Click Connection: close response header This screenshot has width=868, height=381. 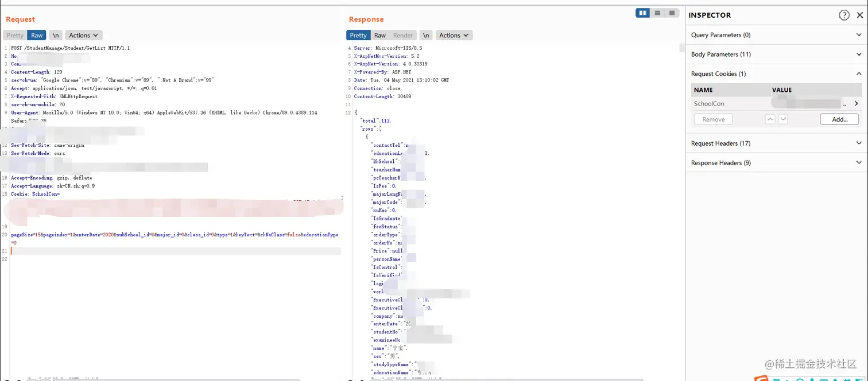377,88
